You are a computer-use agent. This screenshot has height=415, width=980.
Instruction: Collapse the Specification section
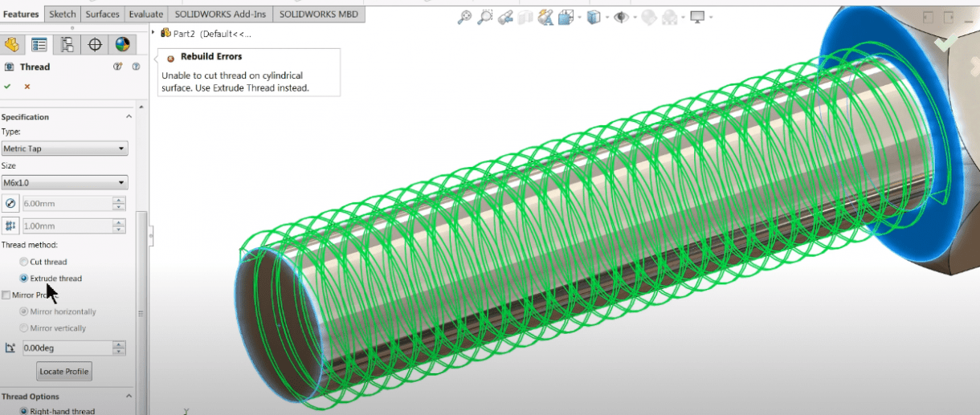pos(129,117)
